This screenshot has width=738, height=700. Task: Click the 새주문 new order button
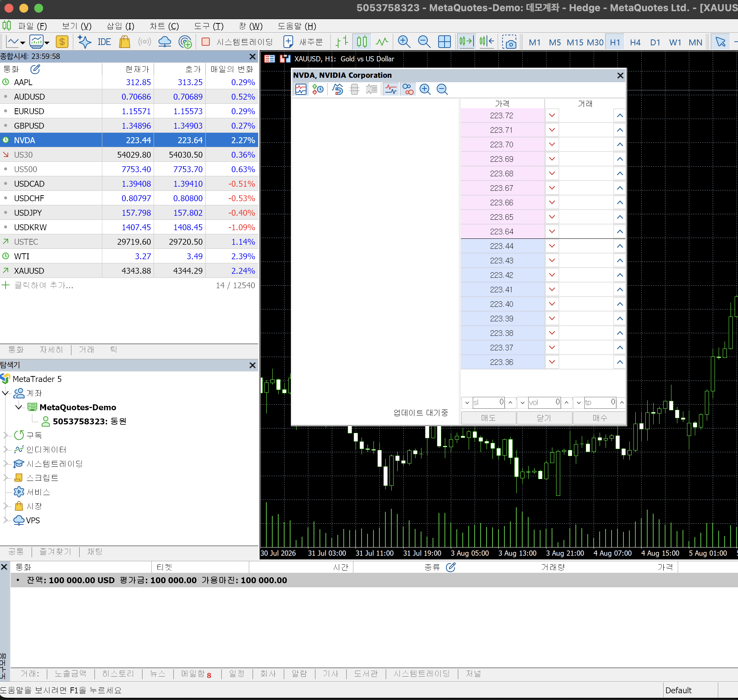[x=303, y=42]
